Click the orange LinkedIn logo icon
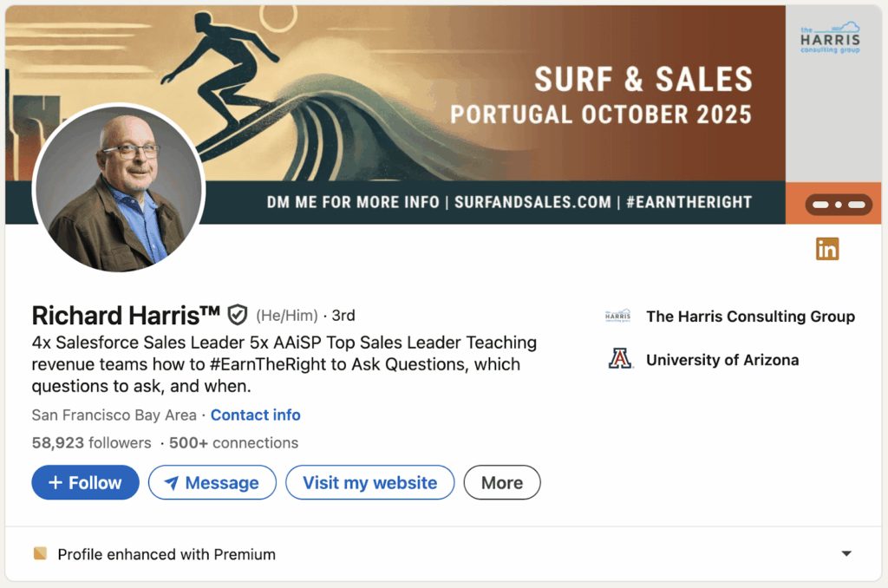 click(x=827, y=250)
